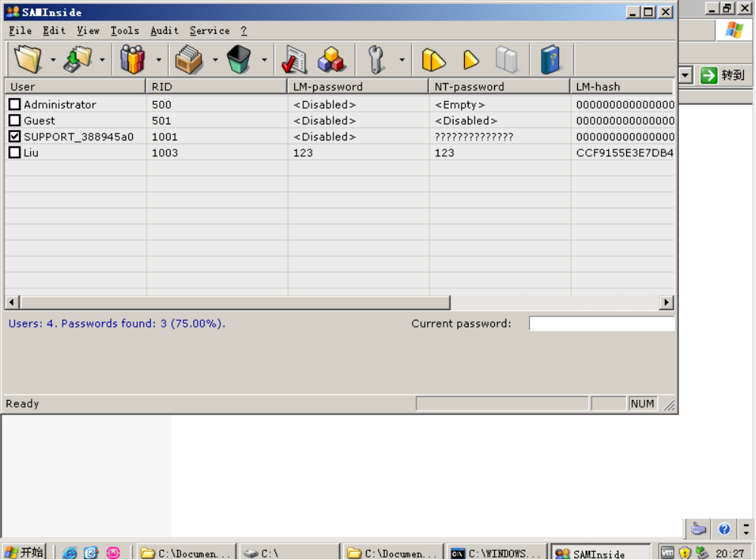Expand the wrench tool dropdown arrow

point(401,60)
